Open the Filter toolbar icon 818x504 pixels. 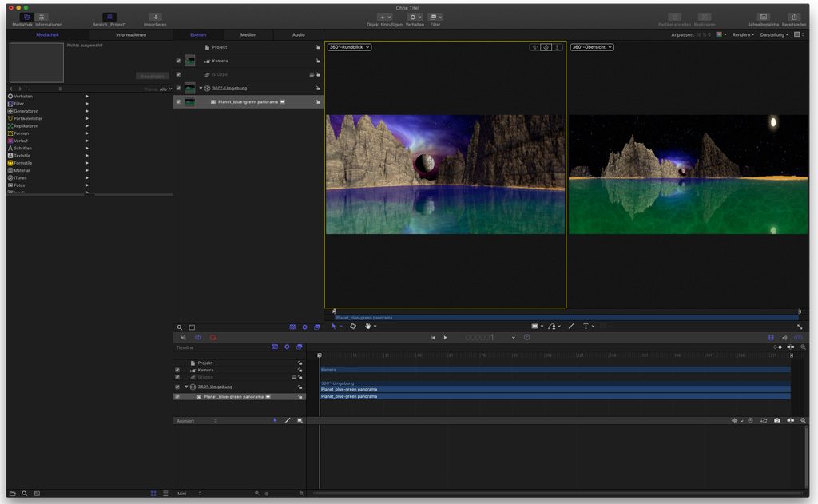(x=435, y=18)
